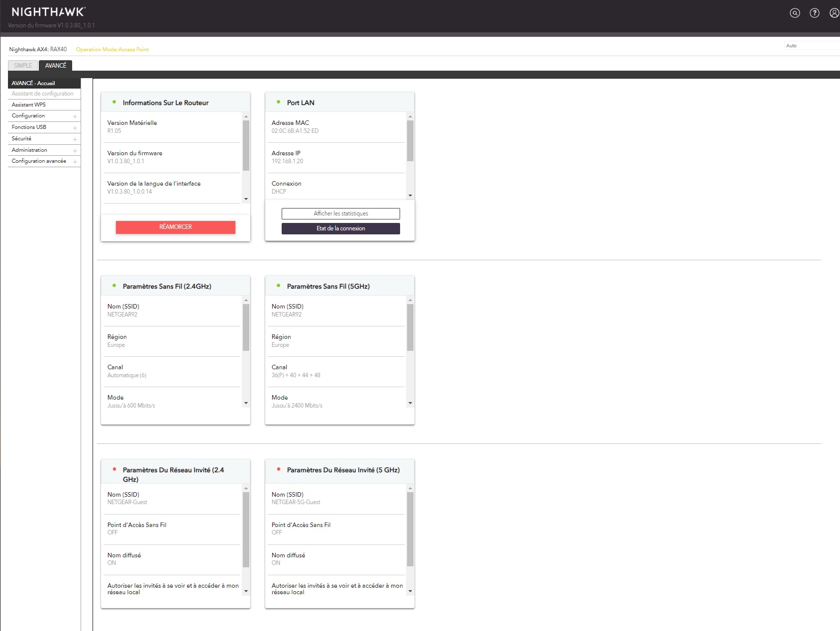840x631 pixels.
Task: Click the user account icon
Action: tap(834, 13)
